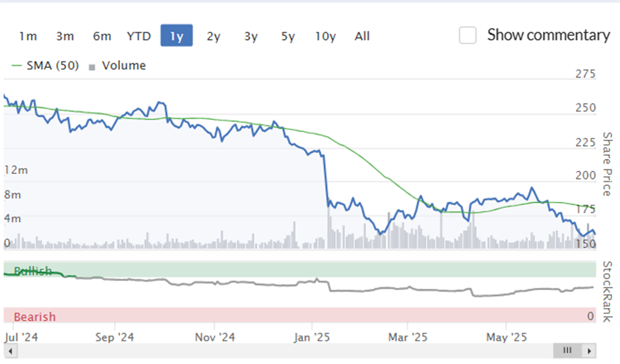The height and width of the screenshot is (364, 620).
Task: Click the scrollbar right arrow
Action: pos(589,351)
